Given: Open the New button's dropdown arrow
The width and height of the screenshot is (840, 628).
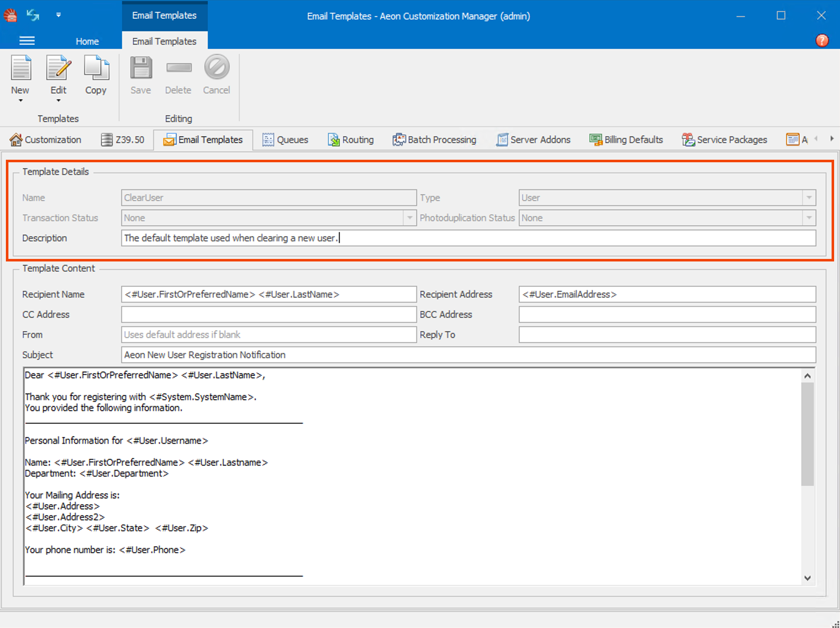Looking at the screenshot, I should (20, 100).
